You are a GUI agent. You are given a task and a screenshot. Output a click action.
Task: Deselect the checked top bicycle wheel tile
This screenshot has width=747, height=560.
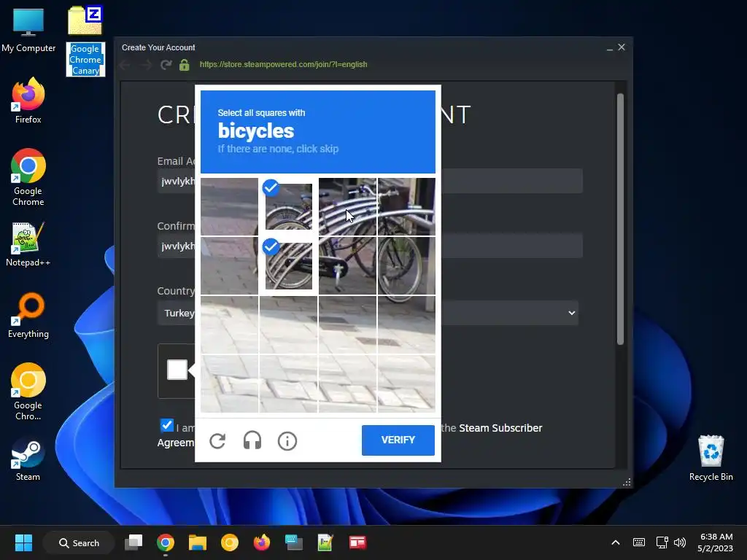(x=288, y=206)
